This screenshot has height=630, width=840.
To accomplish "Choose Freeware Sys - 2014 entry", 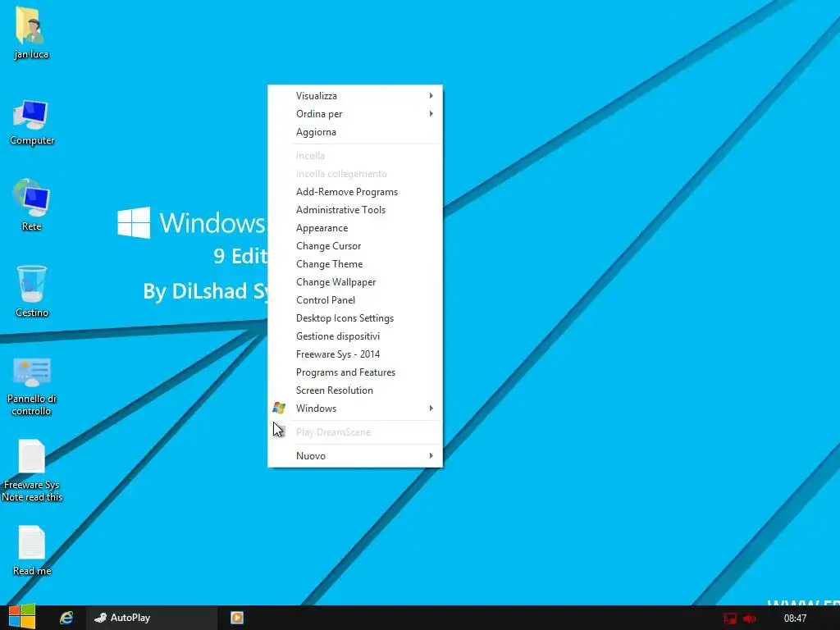I will point(355,354).
